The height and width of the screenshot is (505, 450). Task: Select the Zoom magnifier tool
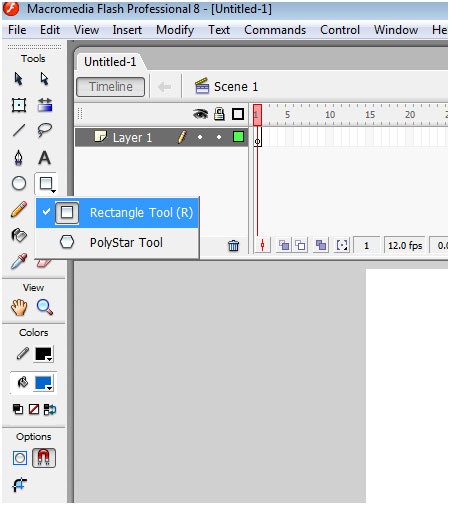pos(45,307)
